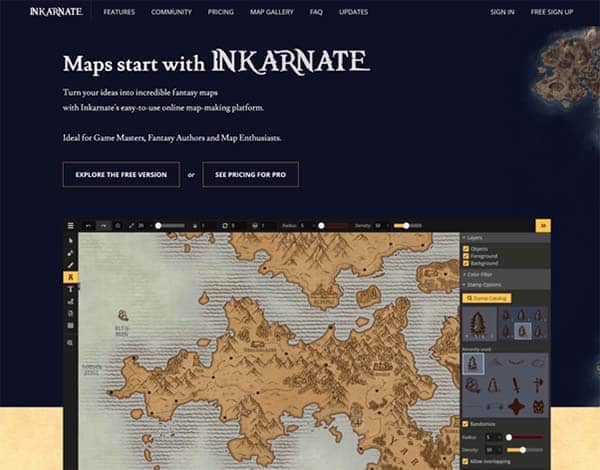The image size is (600, 470).
Task: Select the rock pile stamp
Action: pos(472,385)
